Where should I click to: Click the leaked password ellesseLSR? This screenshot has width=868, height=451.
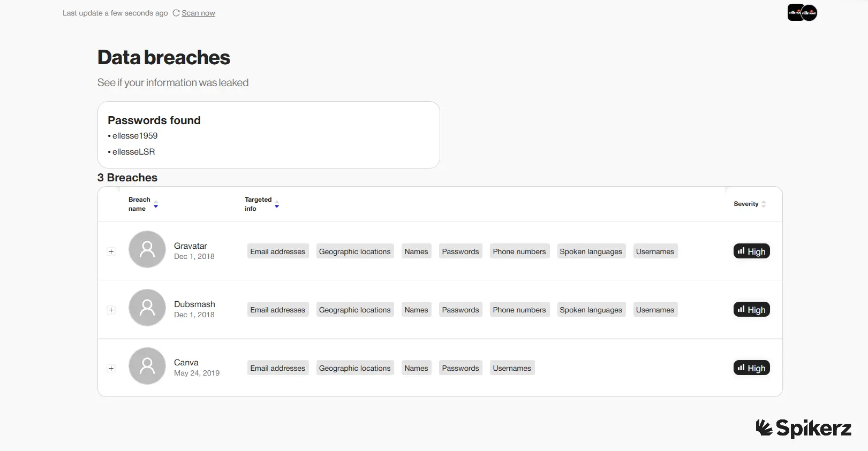click(134, 152)
